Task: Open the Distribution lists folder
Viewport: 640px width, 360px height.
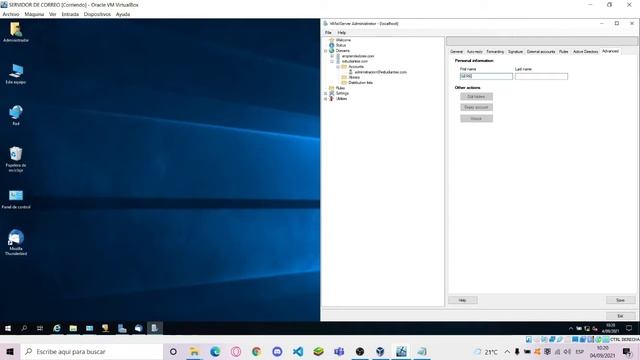Action: (360, 82)
